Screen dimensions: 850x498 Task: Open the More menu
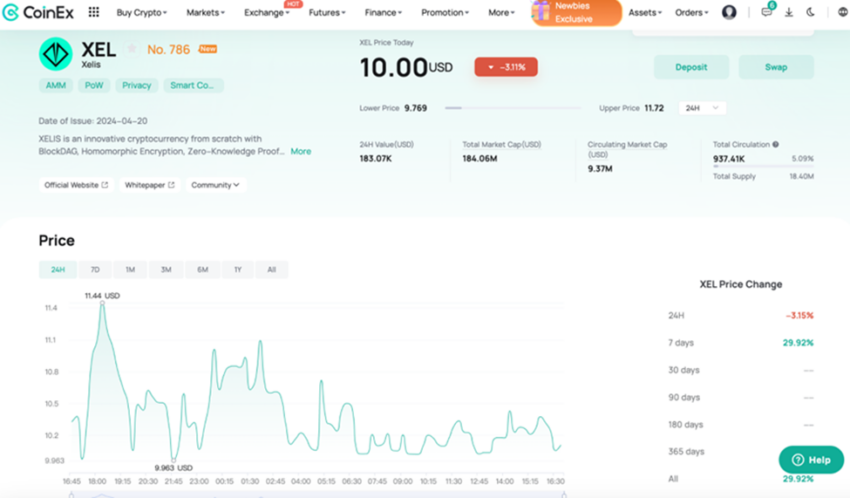[501, 12]
